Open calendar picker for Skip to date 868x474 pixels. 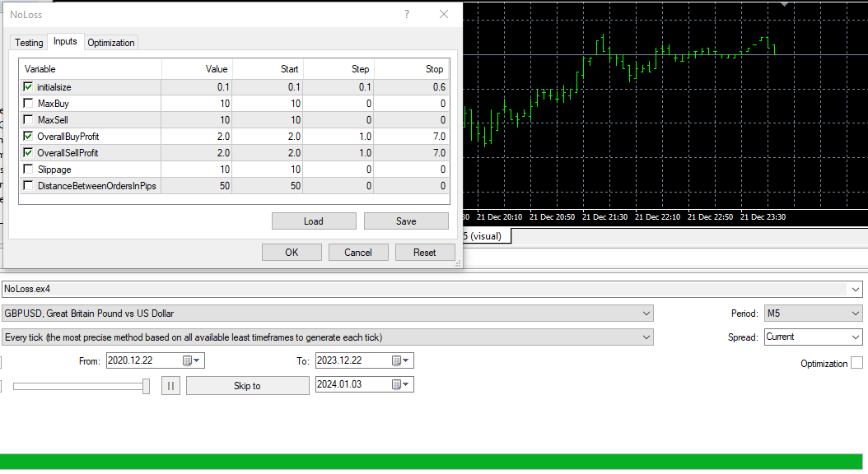[x=401, y=384]
